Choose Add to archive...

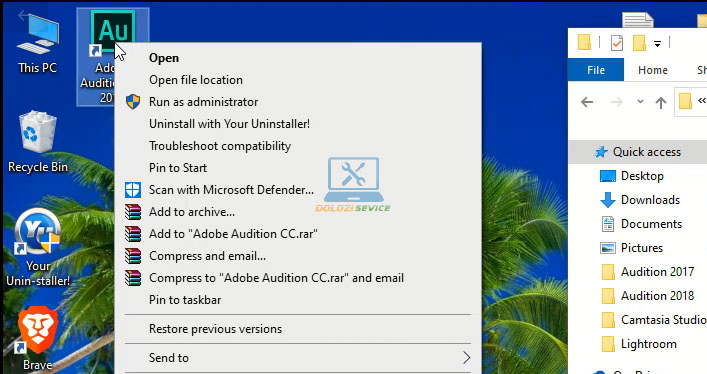pos(298,212)
